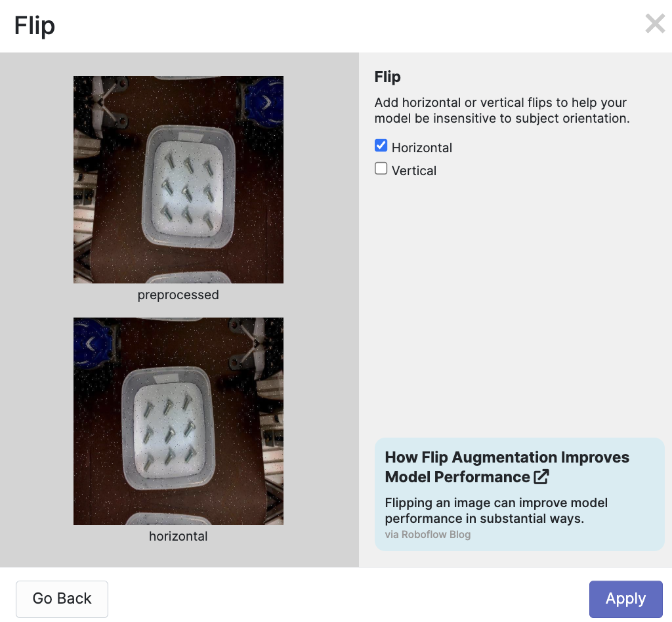The width and height of the screenshot is (672, 622).
Task: Select the horizontal flip image preview
Action: pos(178,421)
